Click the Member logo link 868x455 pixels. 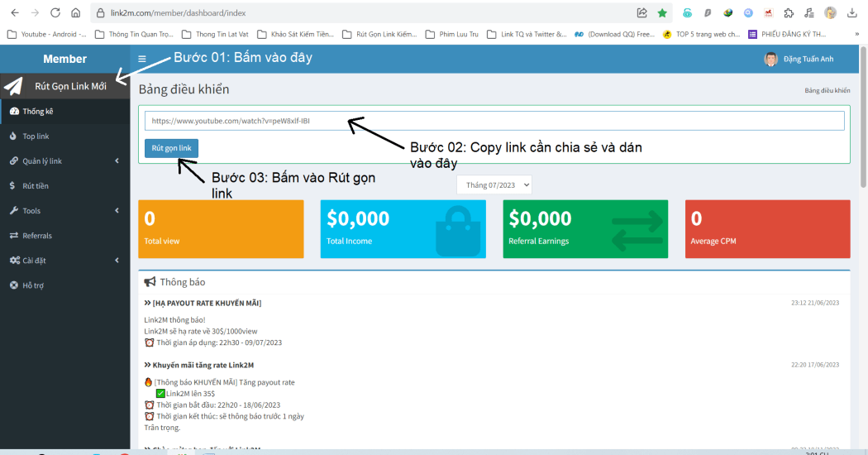coord(64,59)
